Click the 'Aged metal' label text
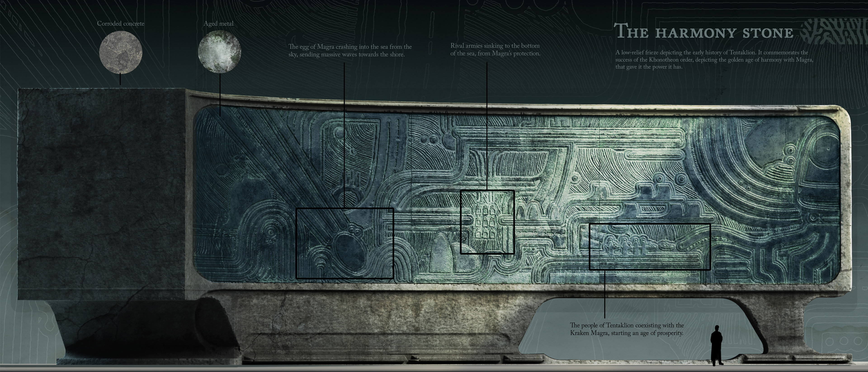 [218, 24]
